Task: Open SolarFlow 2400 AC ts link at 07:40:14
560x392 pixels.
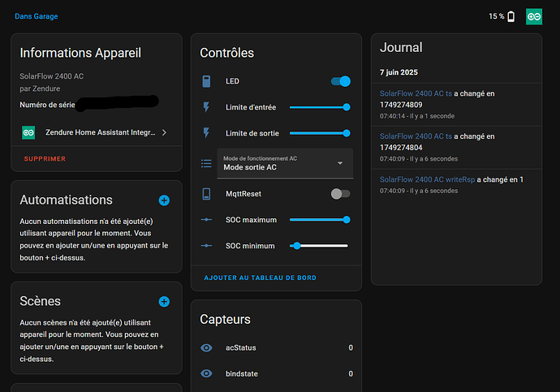Action: click(416, 93)
